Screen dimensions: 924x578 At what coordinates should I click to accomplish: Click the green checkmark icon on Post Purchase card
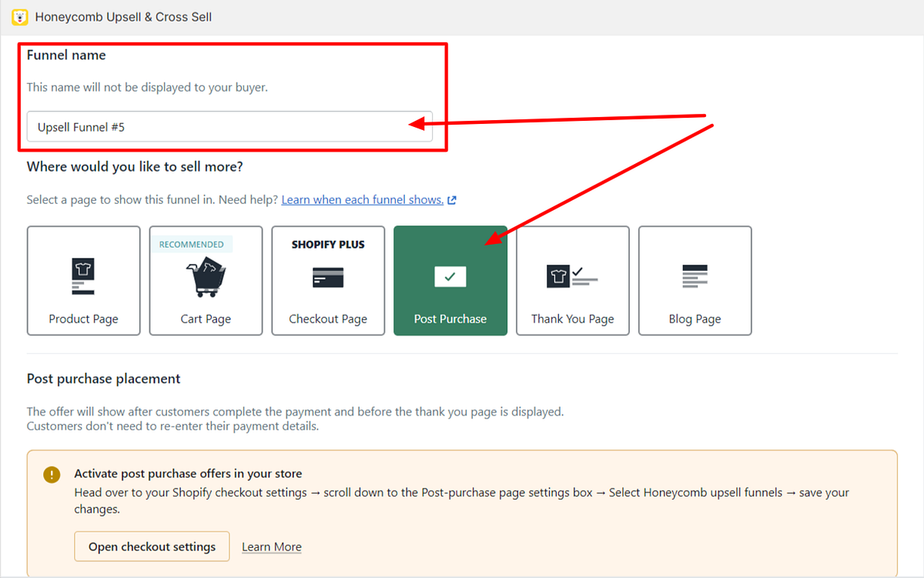450,276
